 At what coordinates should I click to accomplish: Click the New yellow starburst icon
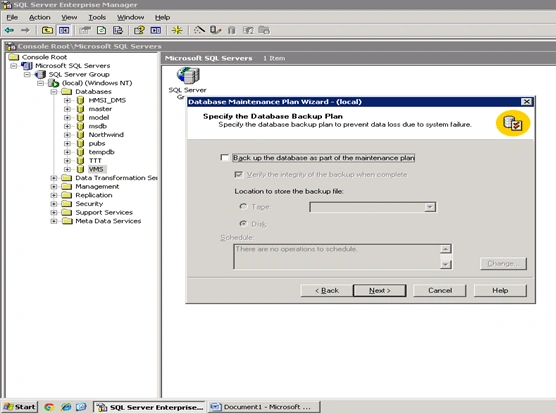[x=177, y=30]
